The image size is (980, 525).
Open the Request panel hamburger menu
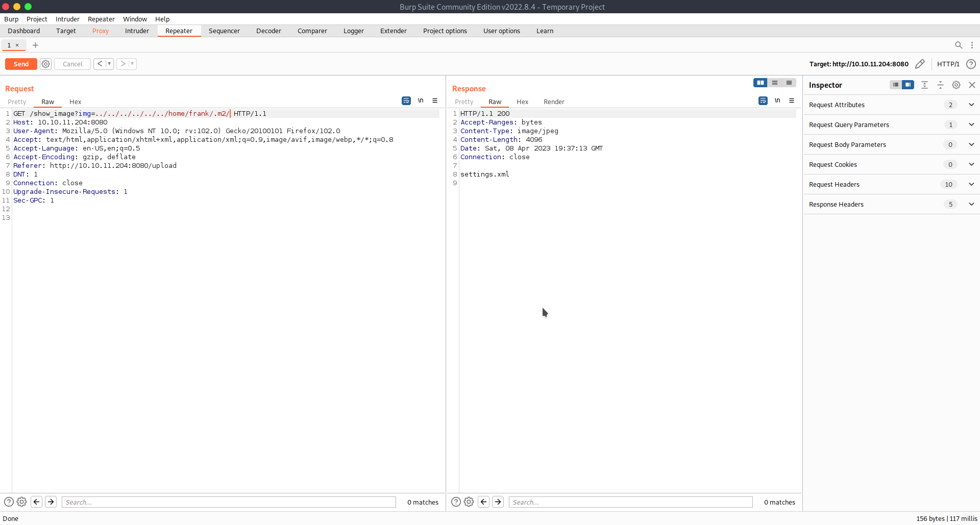click(435, 101)
